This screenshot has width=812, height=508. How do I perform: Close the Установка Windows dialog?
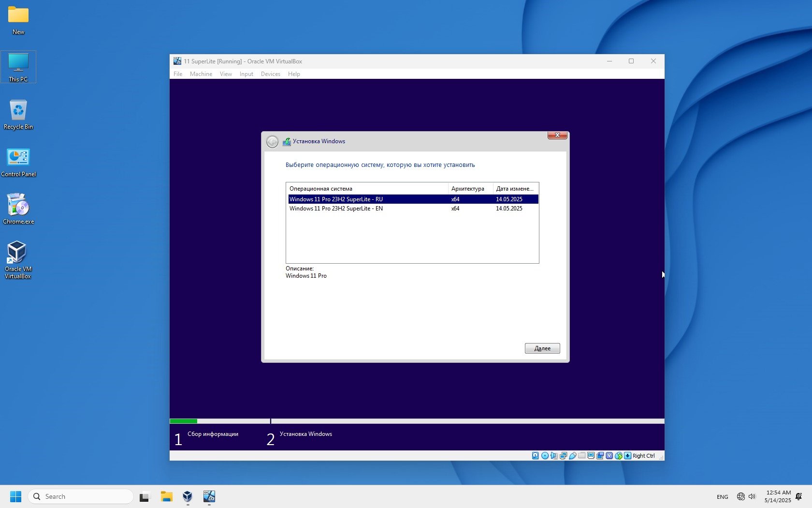557,135
